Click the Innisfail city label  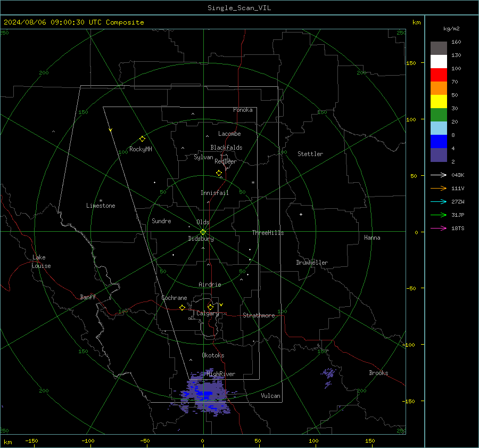[214, 193]
